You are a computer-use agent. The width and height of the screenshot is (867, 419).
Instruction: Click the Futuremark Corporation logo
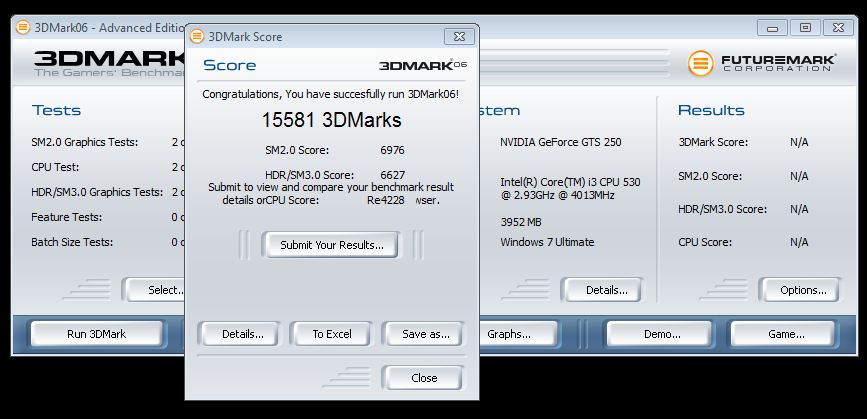[761, 63]
